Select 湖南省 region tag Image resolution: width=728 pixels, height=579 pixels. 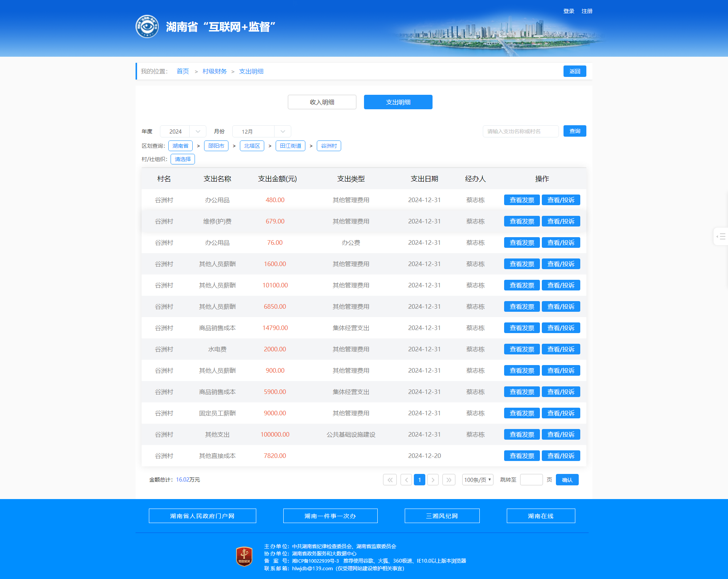180,146
